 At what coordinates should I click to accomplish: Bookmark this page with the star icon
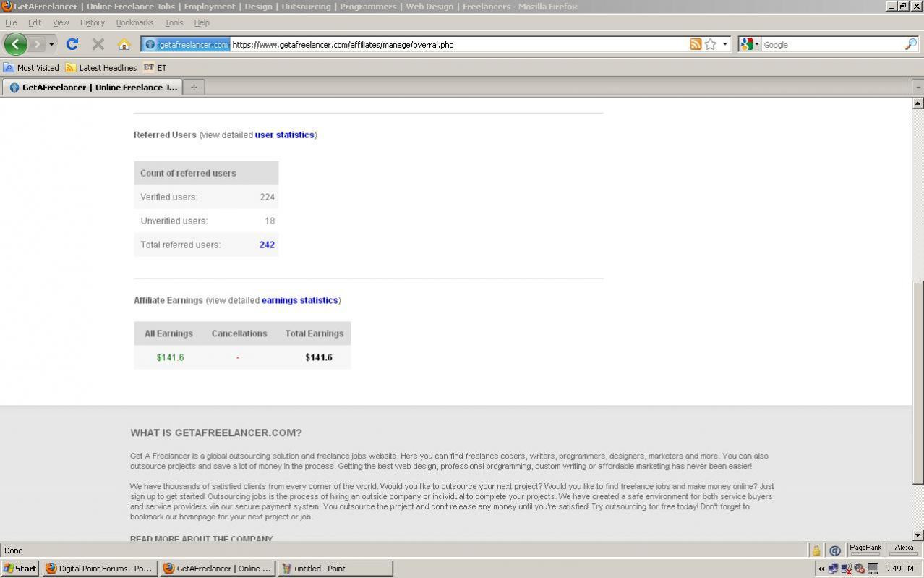pyautogui.click(x=711, y=44)
